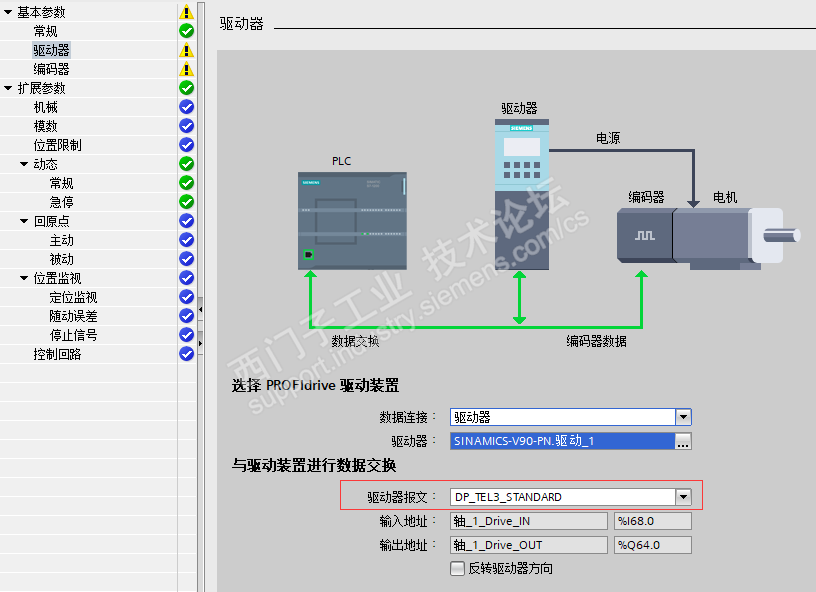
Task: Select the 驱动器 tree item under basic parameters
Action: click(51, 50)
